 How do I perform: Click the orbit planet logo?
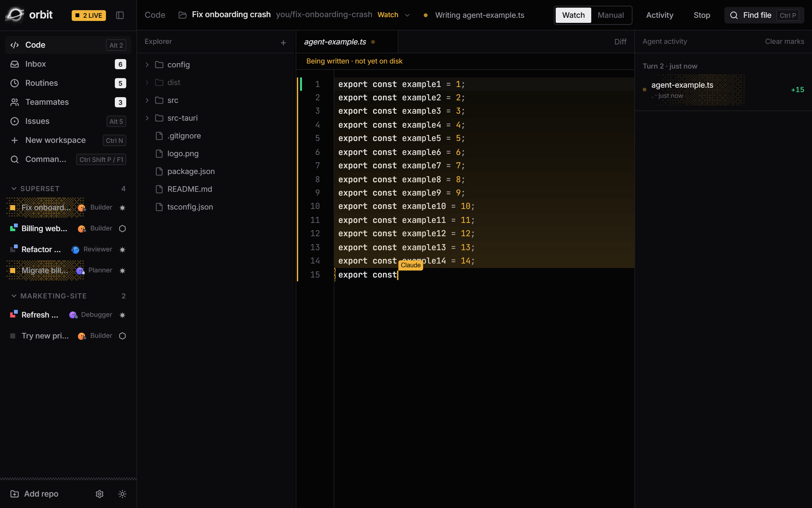15,15
